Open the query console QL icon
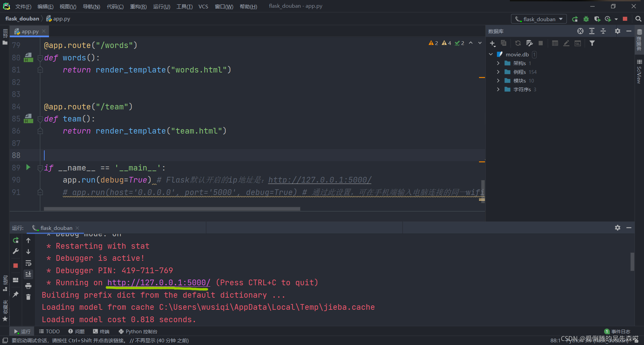The width and height of the screenshot is (644, 345). pyautogui.click(x=578, y=43)
